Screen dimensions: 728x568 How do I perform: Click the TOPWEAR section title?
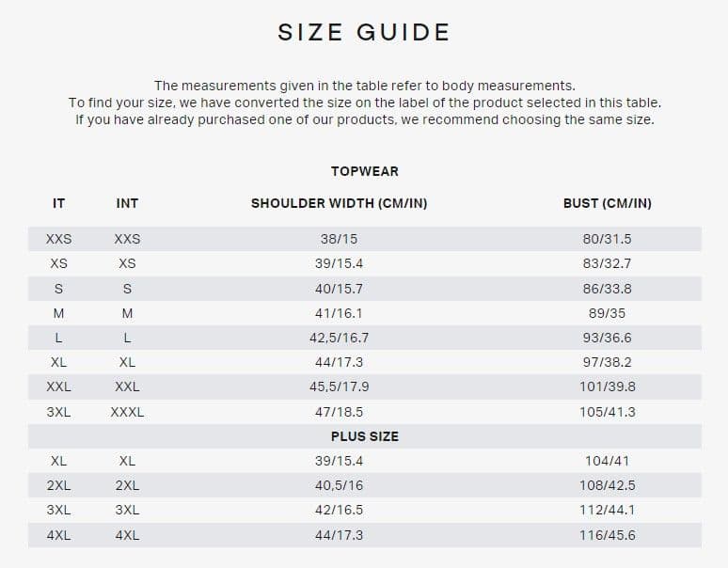pos(364,171)
